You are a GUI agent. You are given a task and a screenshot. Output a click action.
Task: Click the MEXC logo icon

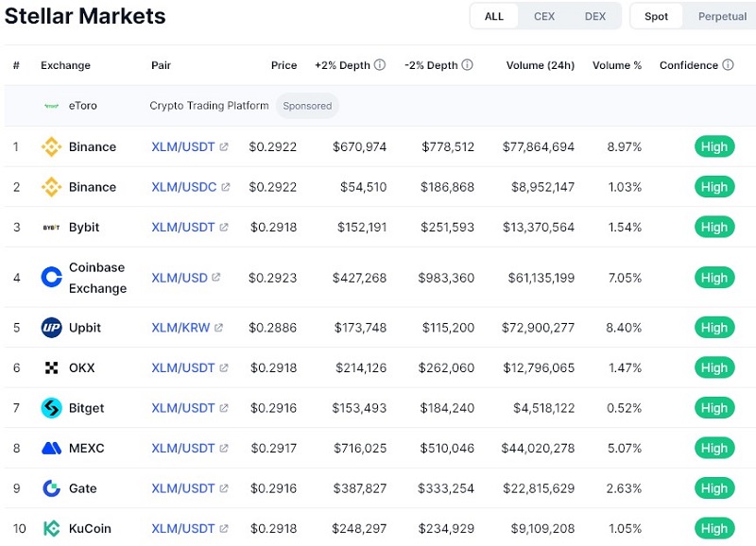click(x=52, y=448)
